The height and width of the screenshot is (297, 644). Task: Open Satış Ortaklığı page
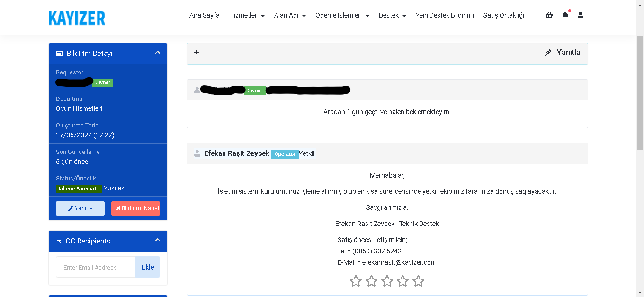coord(504,15)
